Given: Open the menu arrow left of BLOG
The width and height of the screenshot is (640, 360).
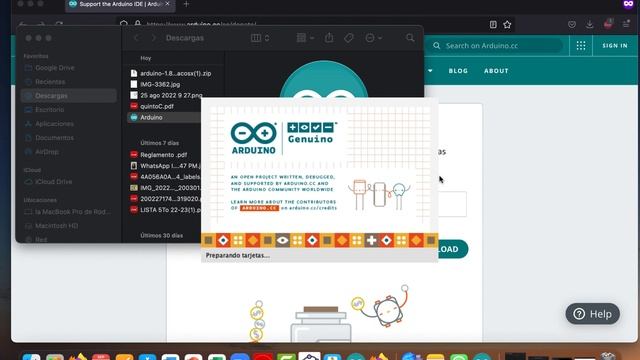Looking at the screenshot, I should pos(430,71).
